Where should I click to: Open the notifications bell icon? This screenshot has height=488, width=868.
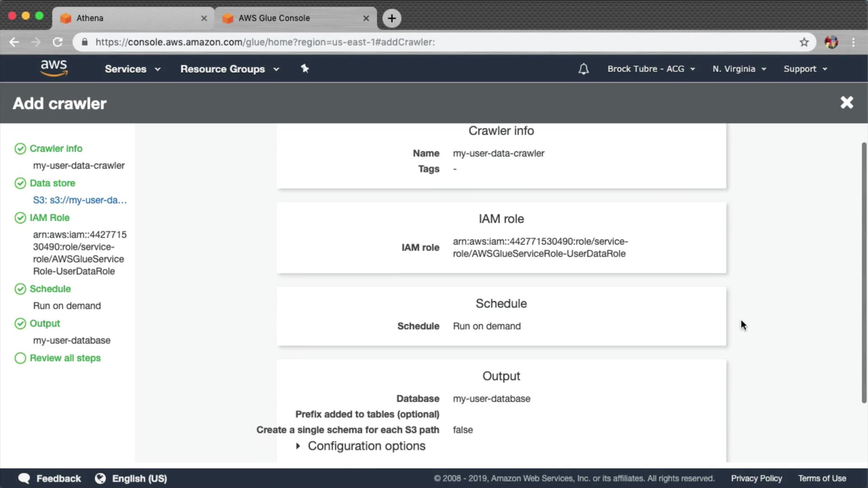point(583,69)
